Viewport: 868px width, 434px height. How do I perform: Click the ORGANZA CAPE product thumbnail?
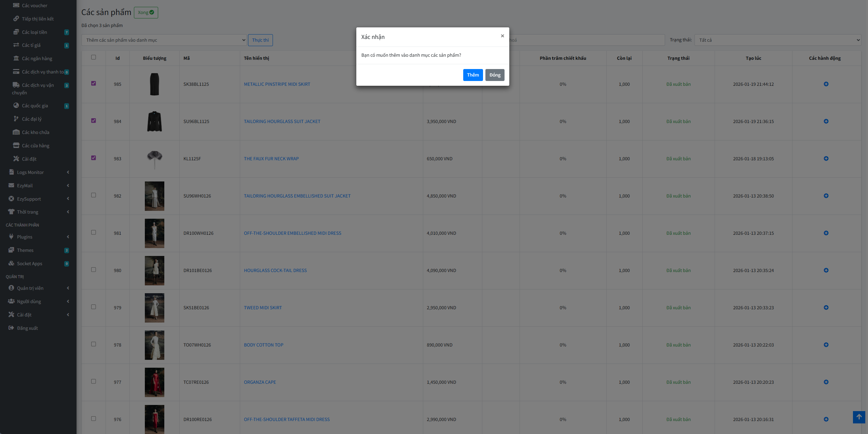click(154, 382)
